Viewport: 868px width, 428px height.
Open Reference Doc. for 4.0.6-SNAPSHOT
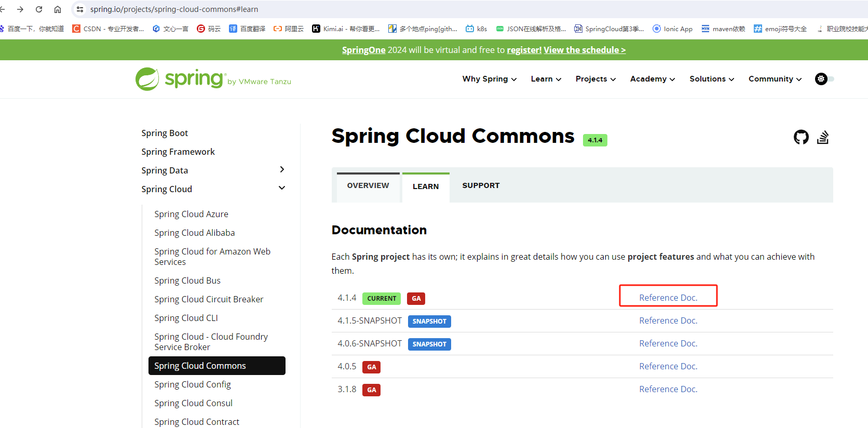(668, 343)
